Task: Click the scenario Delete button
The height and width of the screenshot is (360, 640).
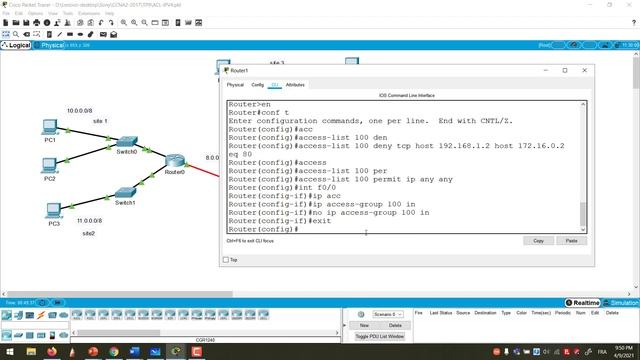Action: point(395,325)
